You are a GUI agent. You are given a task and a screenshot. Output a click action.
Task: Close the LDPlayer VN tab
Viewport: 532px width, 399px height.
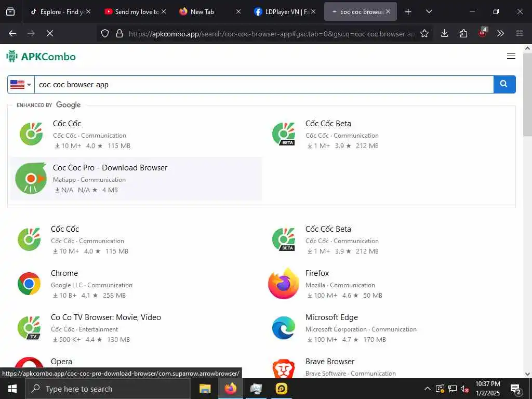(313, 11)
